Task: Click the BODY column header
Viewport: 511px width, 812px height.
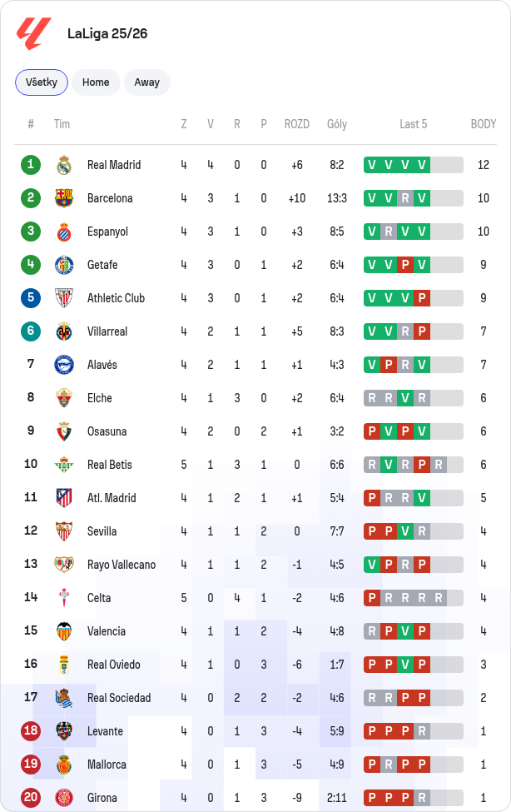Action: click(x=483, y=124)
